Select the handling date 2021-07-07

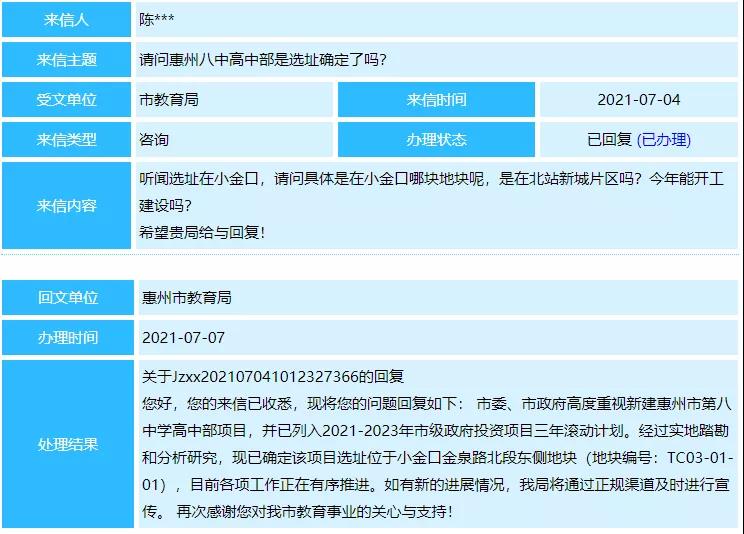[x=184, y=337]
